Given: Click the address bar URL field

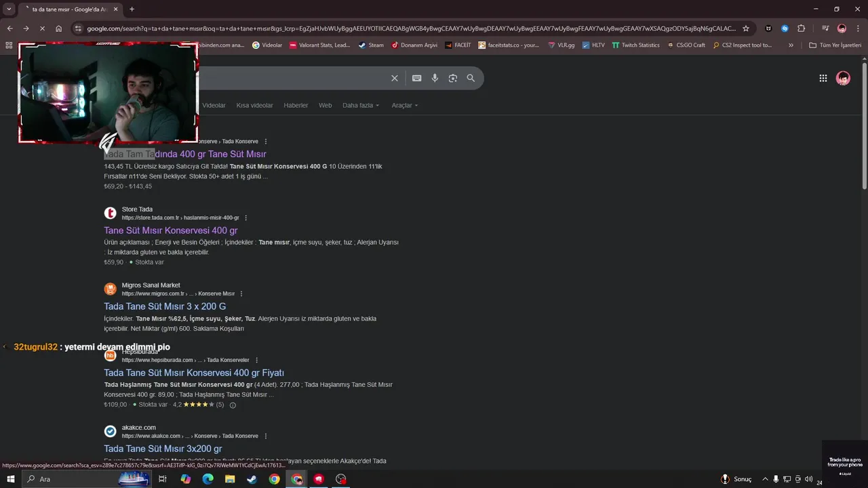Looking at the screenshot, I should point(412,28).
